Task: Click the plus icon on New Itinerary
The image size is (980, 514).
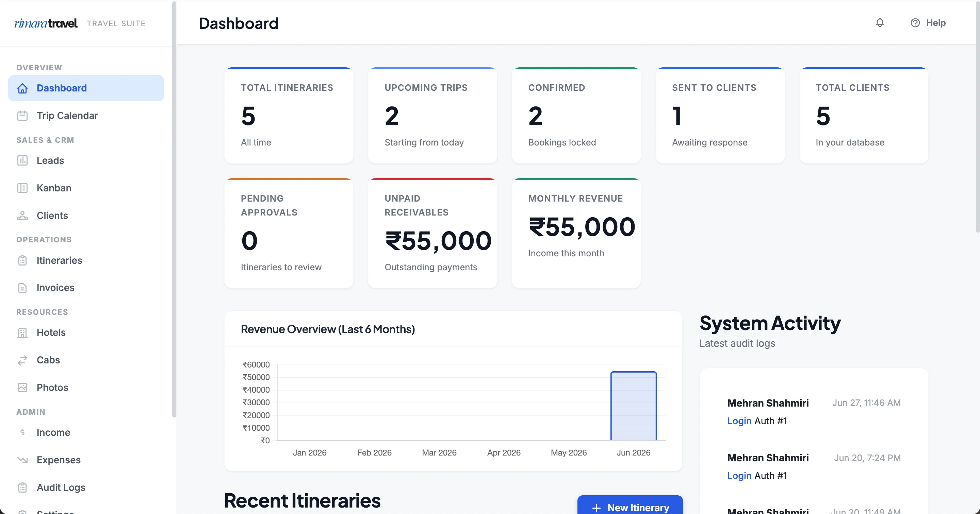Action: coord(596,508)
